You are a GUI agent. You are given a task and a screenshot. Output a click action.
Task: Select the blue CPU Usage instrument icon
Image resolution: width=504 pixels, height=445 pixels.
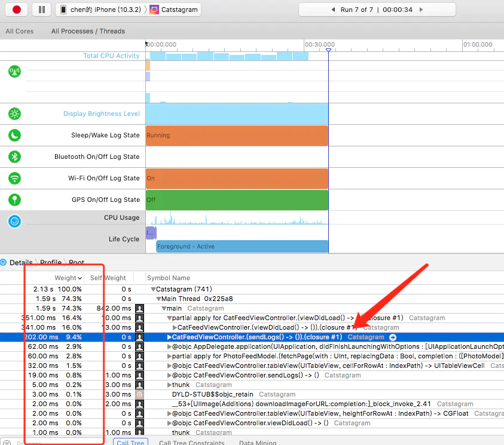(14, 221)
